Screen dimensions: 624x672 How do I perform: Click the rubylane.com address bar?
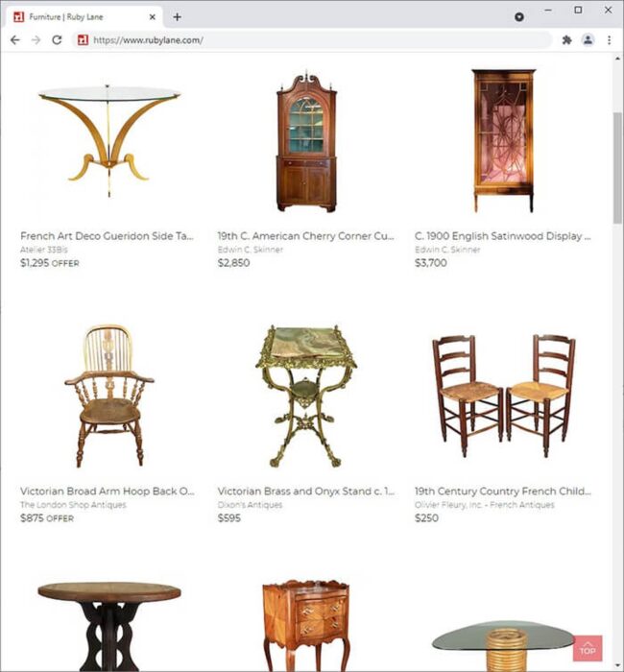(x=312, y=40)
